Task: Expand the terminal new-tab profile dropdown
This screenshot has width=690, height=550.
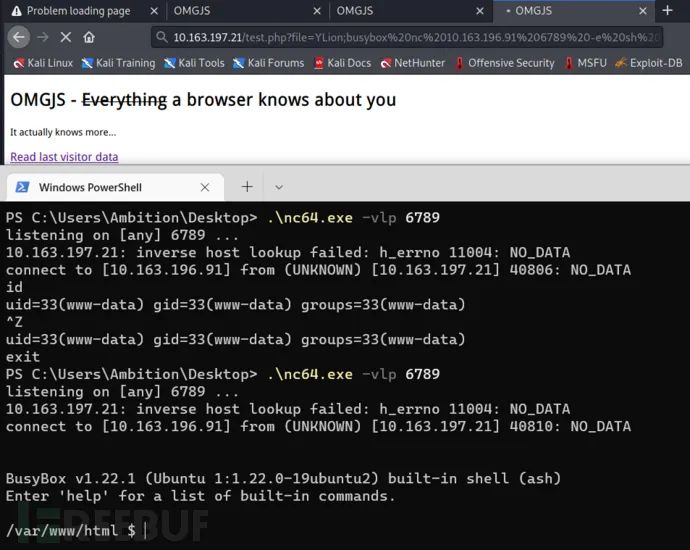Action: click(280, 187)
